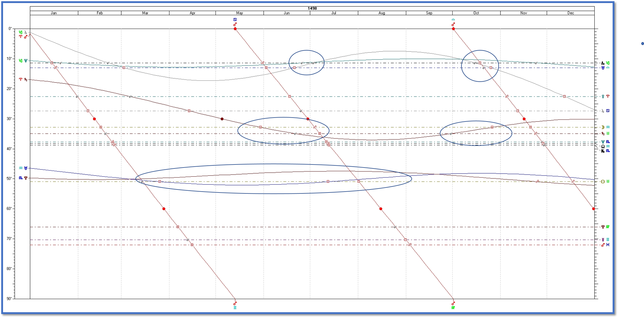The width and height of the screenshot is (644, 318).
Task: Click the red 60° marker in August
Action: (x=381, y=209)
